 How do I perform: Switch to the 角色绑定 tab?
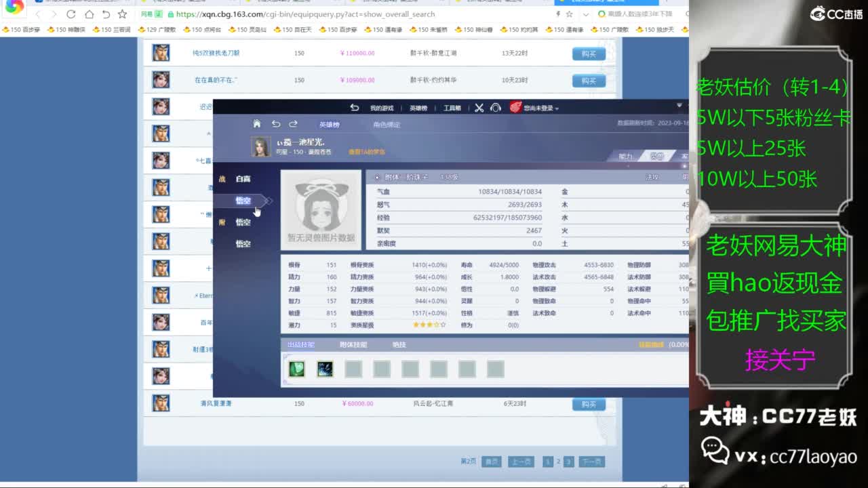coord(387,125)
